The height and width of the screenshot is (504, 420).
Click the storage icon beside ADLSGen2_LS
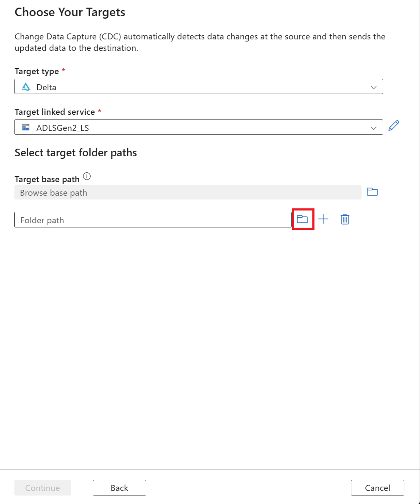coord(26,127)
